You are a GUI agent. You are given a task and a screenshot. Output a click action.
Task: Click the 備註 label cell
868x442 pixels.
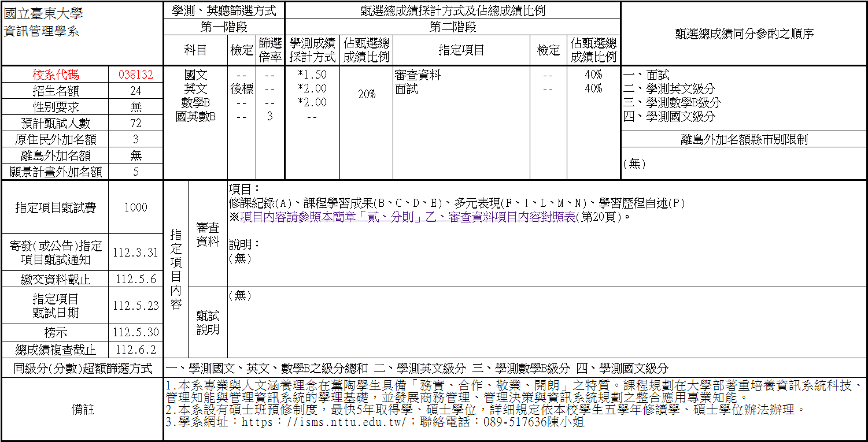[83, 409]
